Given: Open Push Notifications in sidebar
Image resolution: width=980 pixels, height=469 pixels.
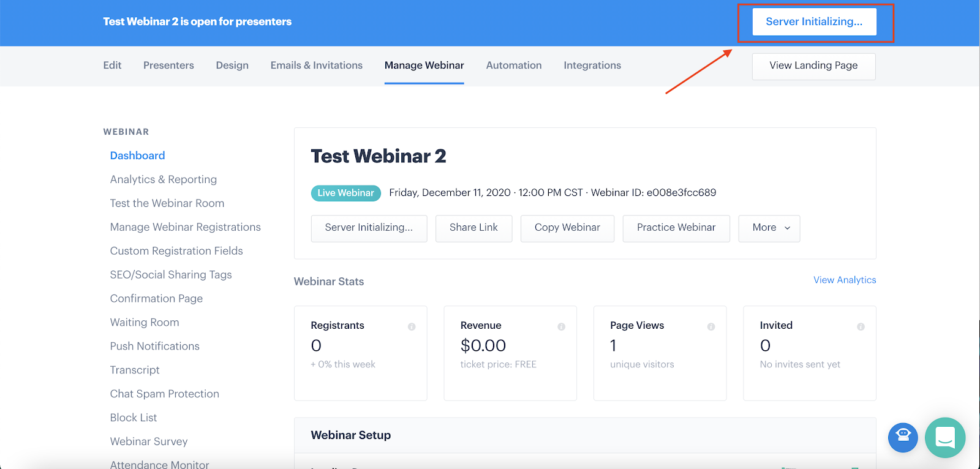Looking at the screenshot, I should [x=155, y=347].
